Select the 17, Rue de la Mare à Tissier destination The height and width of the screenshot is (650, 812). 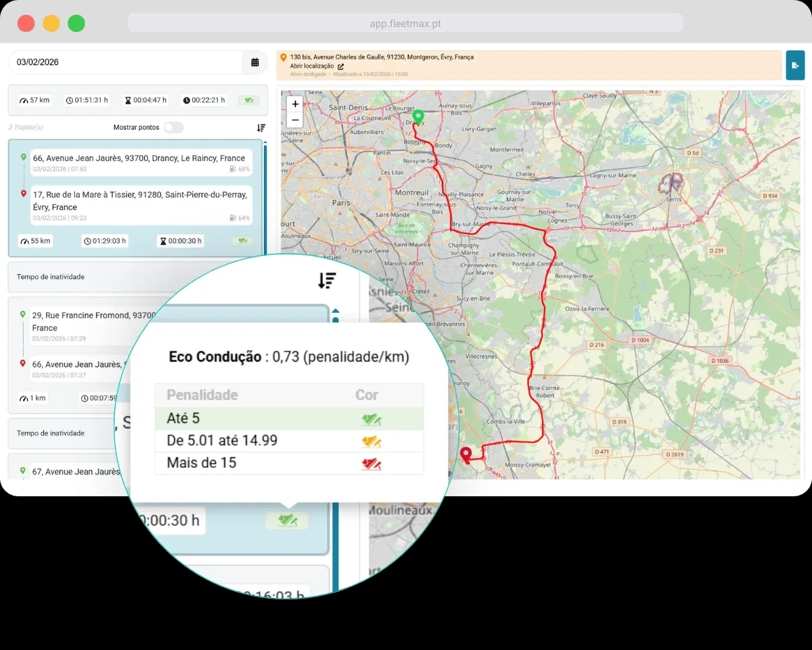click(141, 206)
